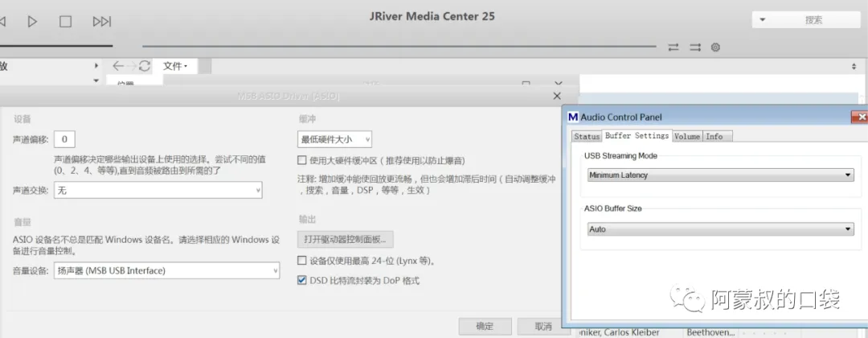Screen dimensions: 868x338
Task: Enable 设备仅使用最高 24-位 checkbox
Action: click(301, 261)
